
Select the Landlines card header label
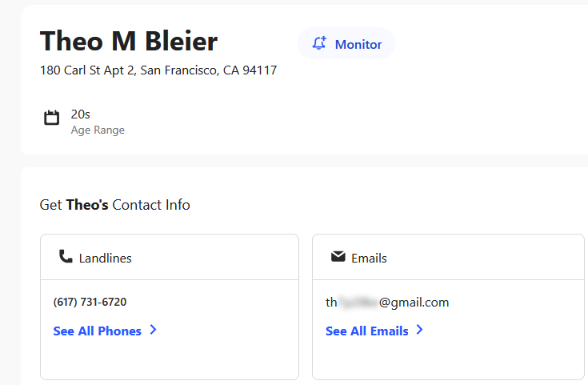coord(105,258)
